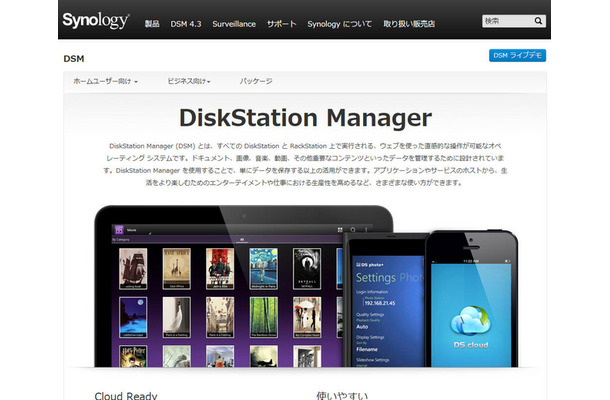Click the 使いやすい heading
The width and height of the screenshot is (610, 400).
[x=342, y=396]
